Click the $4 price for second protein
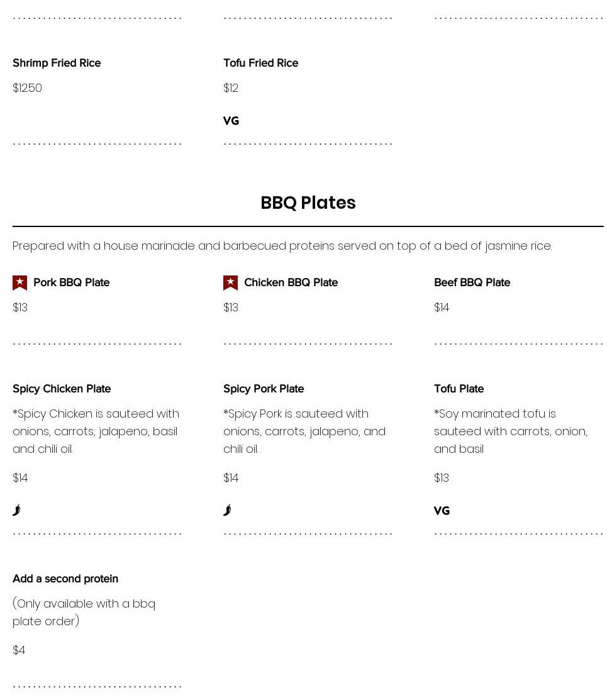Viewport: 607px width, 700px height. pyautogui.click(x=19, y=650)
